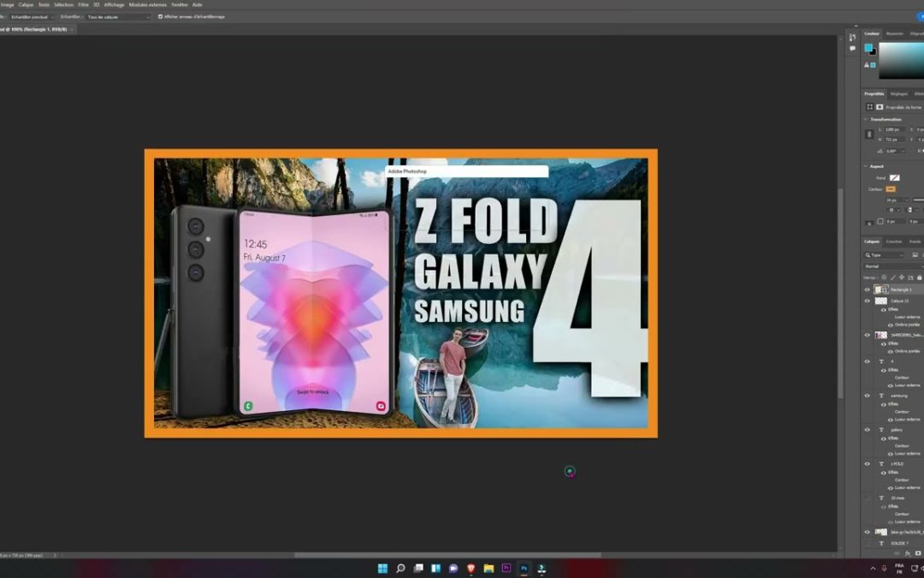The width and height of the screenshot is (924, 578).
Task: Hide the Calque 13 layer
Action: point(867,301)
